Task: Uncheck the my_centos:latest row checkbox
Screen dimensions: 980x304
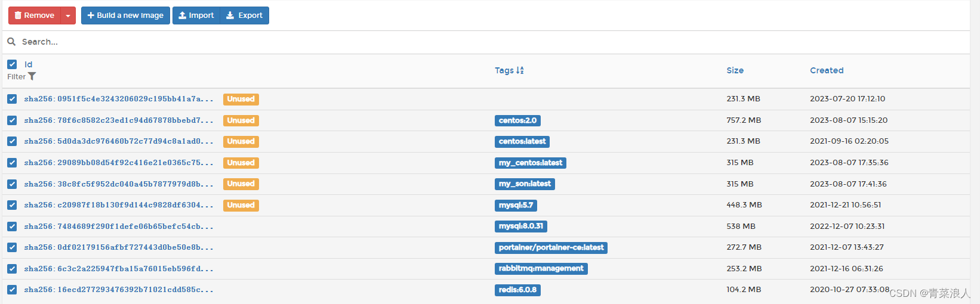Action: coord(12,163)
